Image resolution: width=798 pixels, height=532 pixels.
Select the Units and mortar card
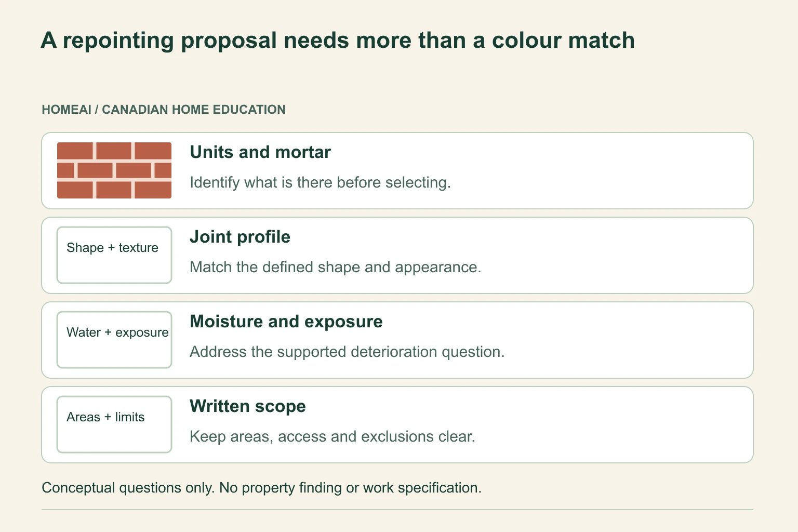coord(397,170)
